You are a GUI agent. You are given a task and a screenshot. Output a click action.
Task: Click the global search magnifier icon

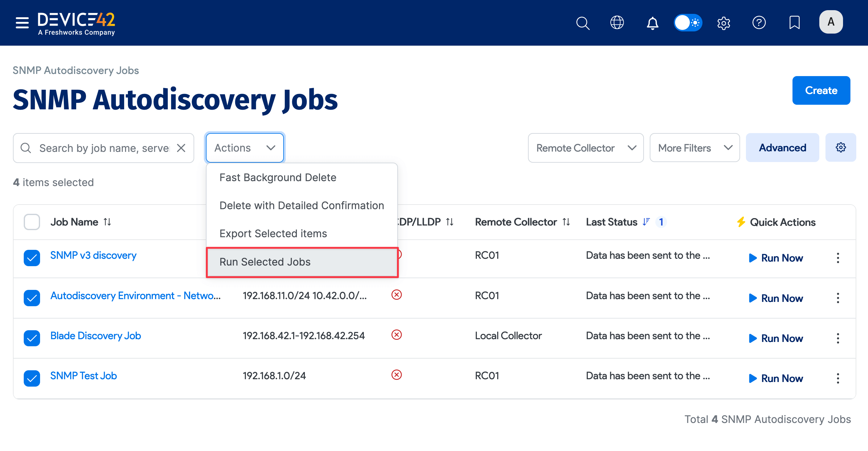[583, 23]
